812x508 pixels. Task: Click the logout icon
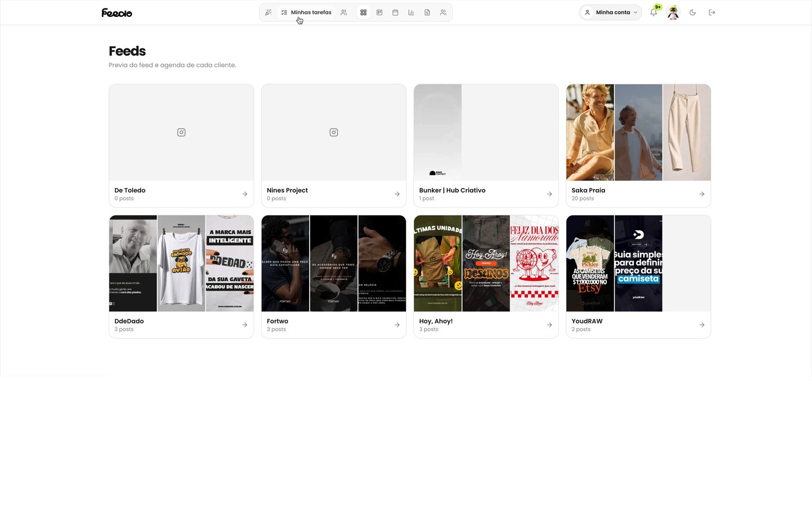[712, 12]
